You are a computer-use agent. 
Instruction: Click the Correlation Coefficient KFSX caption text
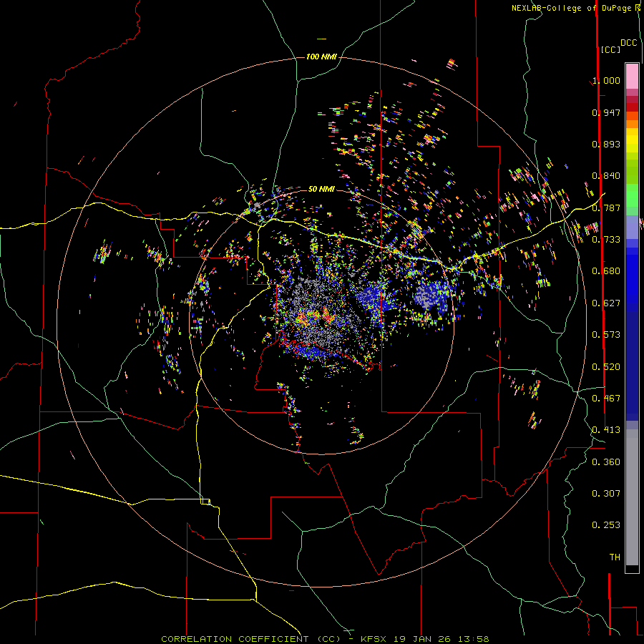click(325, 639)
